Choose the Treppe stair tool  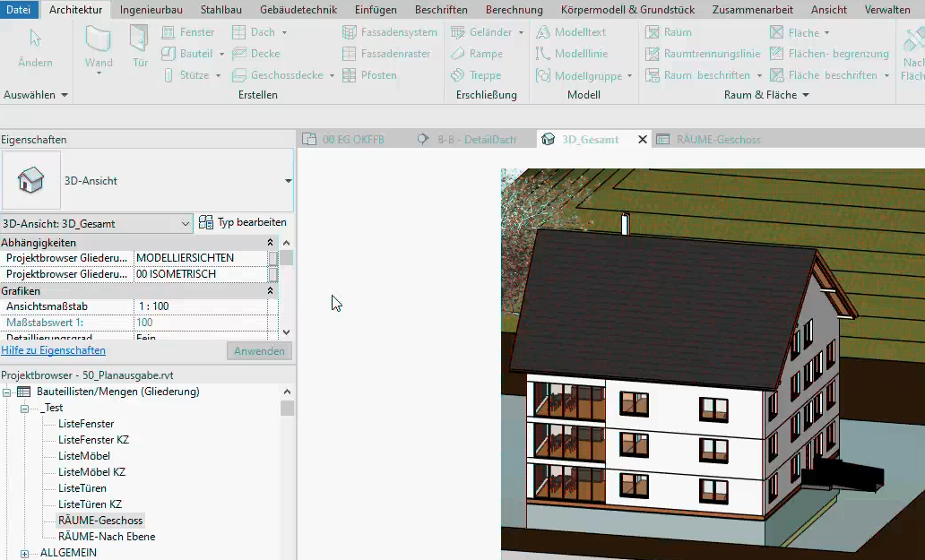point(477,75)
